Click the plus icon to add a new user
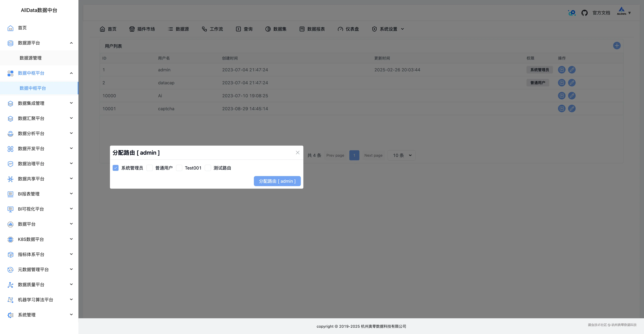 (617, 45)
